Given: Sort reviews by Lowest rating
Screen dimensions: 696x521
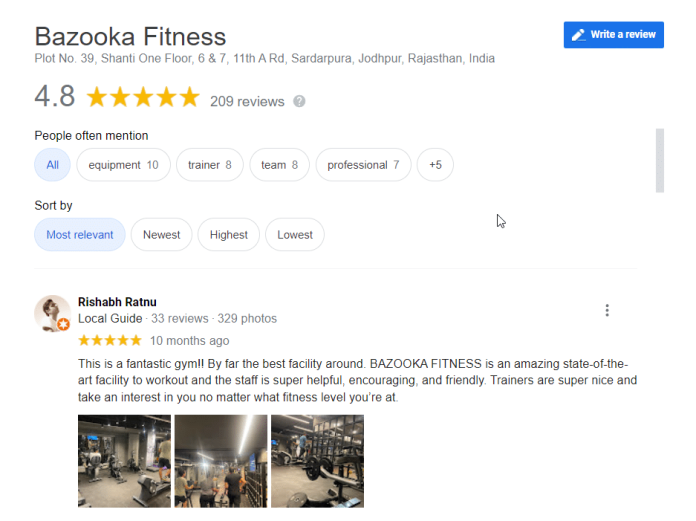Looking at the screenshot, I should click(295, 234).
